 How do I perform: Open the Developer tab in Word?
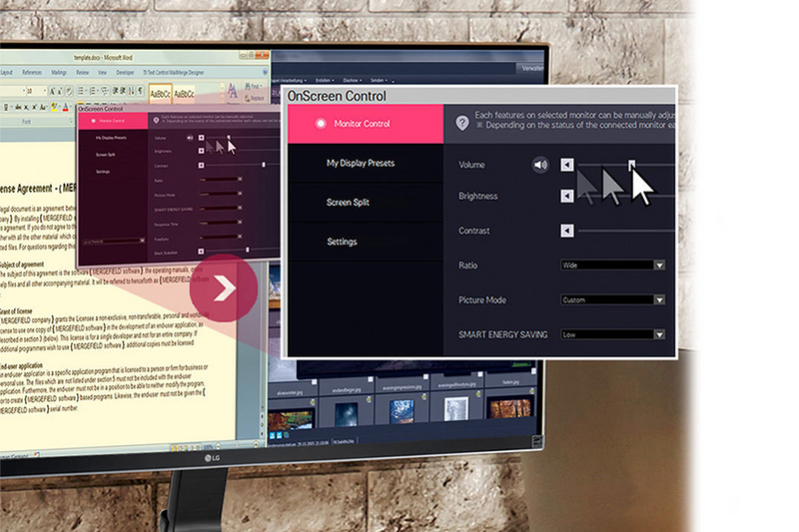126,72
